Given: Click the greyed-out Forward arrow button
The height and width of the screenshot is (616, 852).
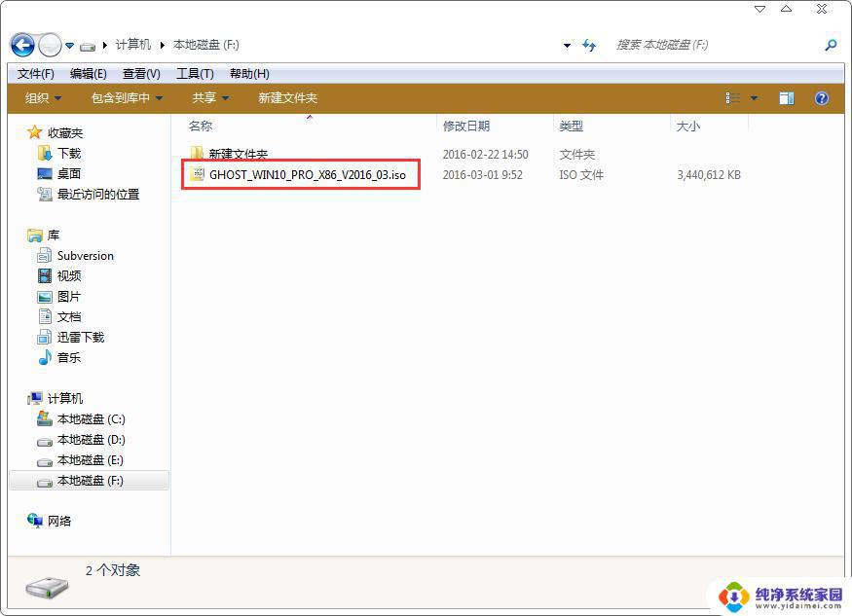Looking at the screenshot, I should (x=50, y=45).
